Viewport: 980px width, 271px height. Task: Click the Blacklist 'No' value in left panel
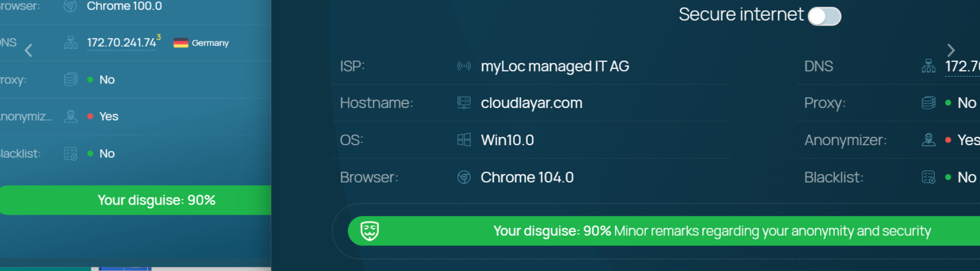click(107, 153)
